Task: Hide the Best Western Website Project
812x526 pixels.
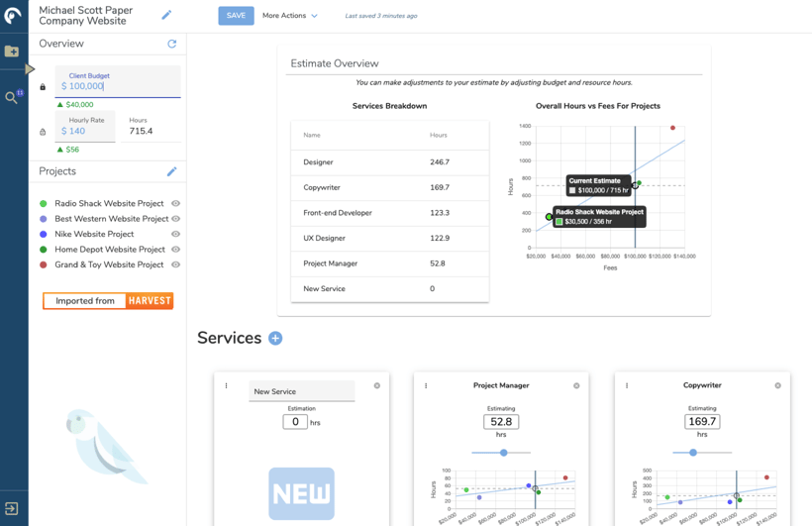Action: (x=175, y=219)
